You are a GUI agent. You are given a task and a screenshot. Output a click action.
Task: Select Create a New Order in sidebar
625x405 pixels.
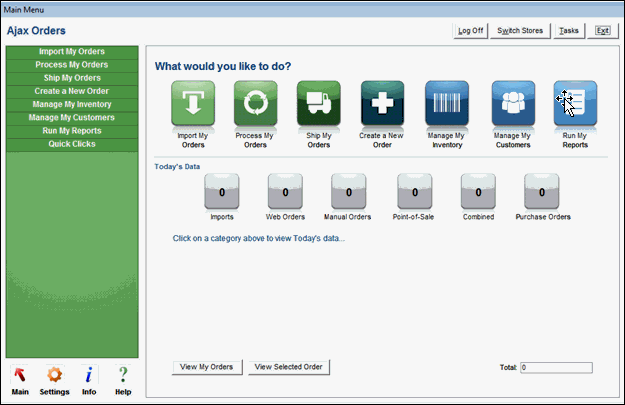tap(72, 91)
